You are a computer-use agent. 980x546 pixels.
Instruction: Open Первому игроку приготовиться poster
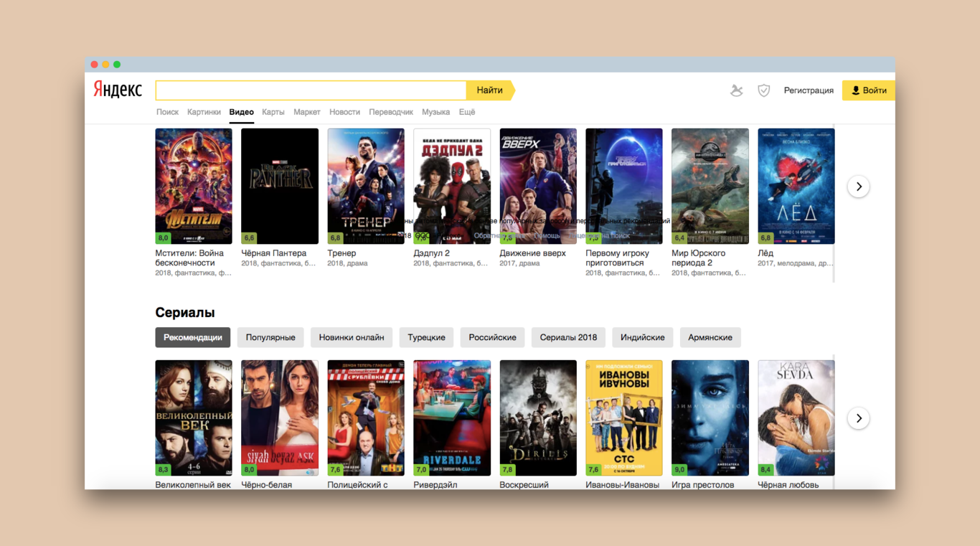click(624, 187)
